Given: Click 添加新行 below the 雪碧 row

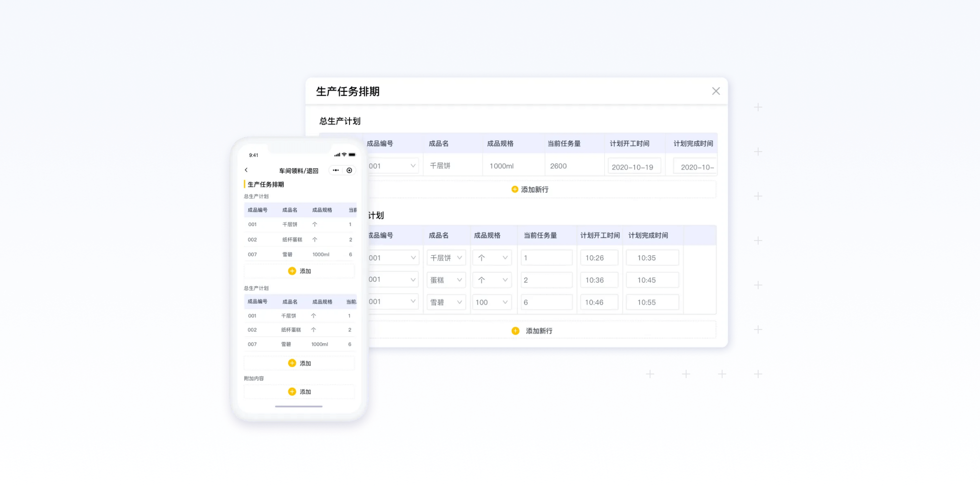Looking at the screenshot, I should pos(532,330).
